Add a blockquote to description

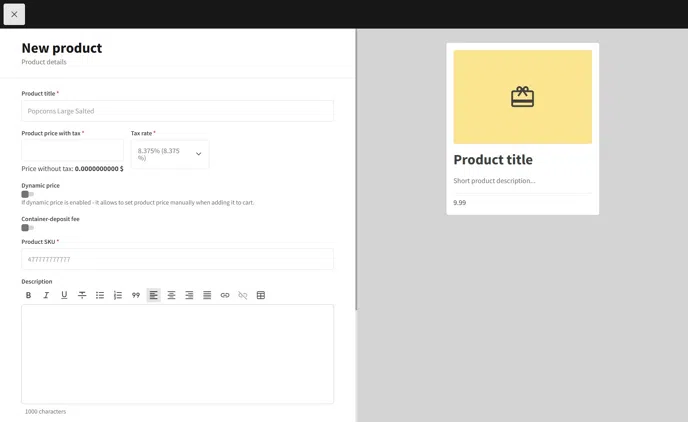136,295
